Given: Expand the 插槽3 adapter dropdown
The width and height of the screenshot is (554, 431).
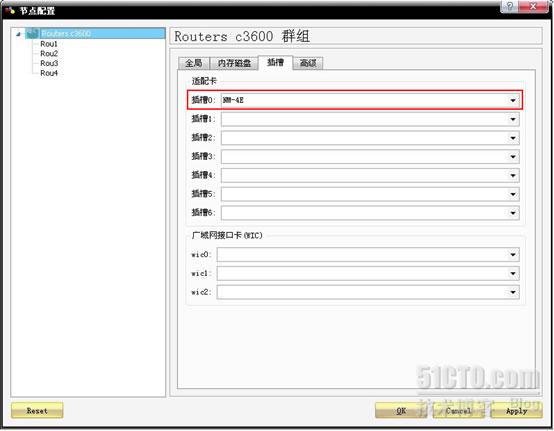Looking at the screenshot, I should [370, 157].
